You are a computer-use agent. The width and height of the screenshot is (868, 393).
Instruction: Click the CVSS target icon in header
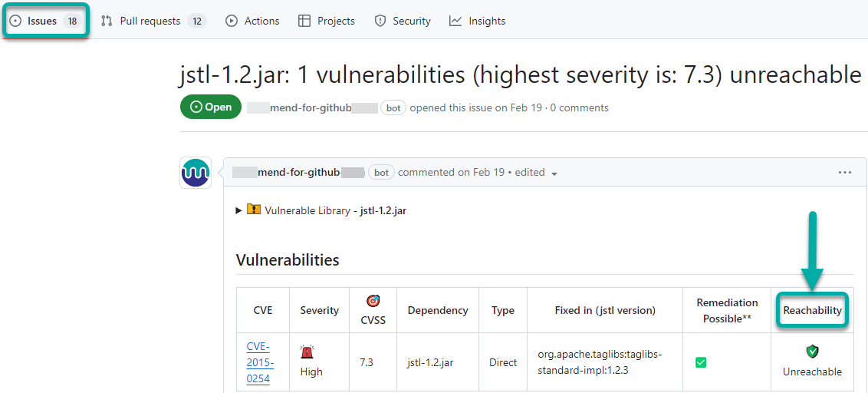(373, 301)
